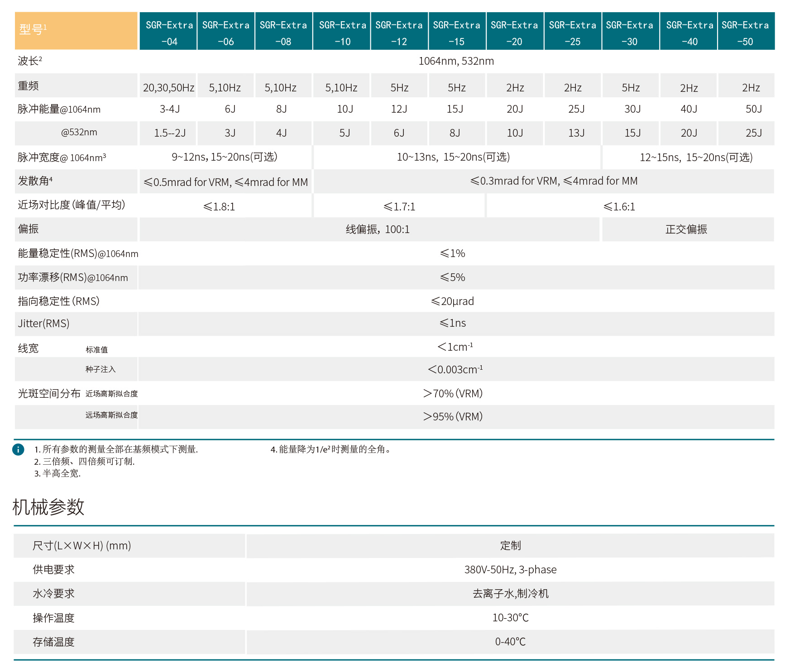Select the 50J pulse energy cell
785x672 pixels.
[753, 109]
